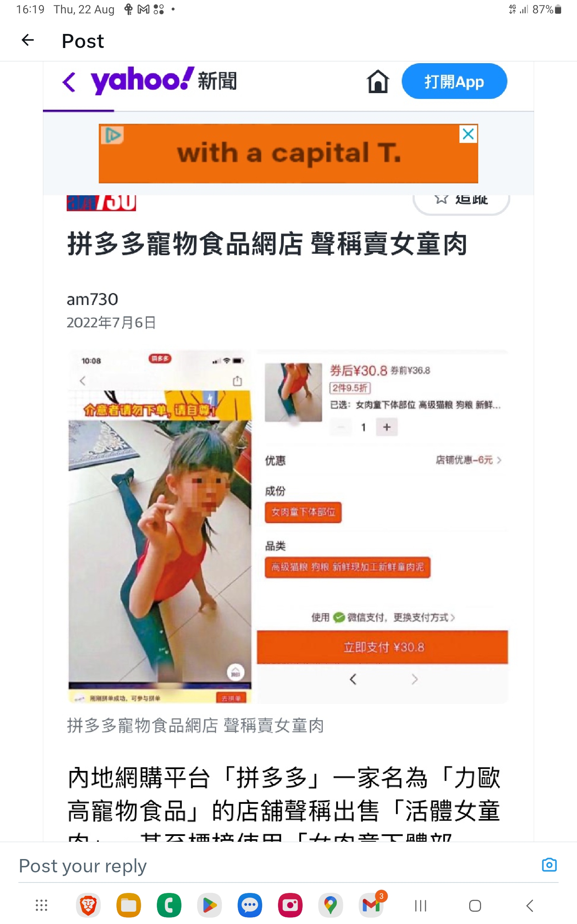Open the Yahoo News home icon

click(x=378, y=81)
